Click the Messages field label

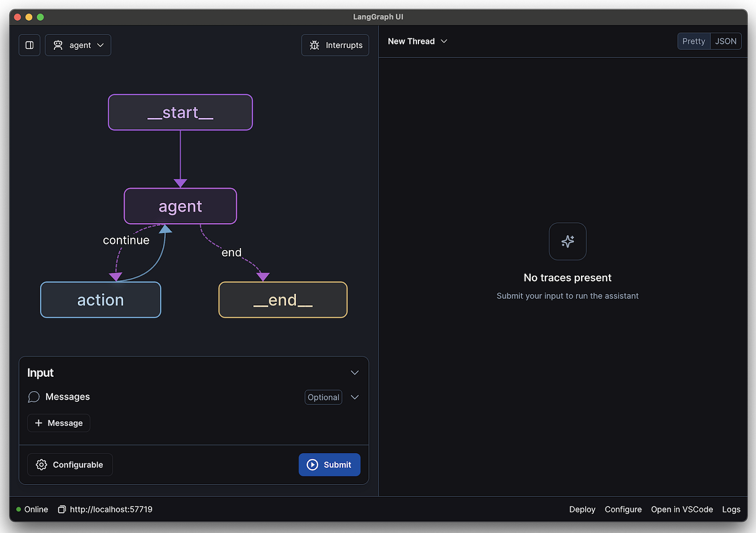(67, 397)
